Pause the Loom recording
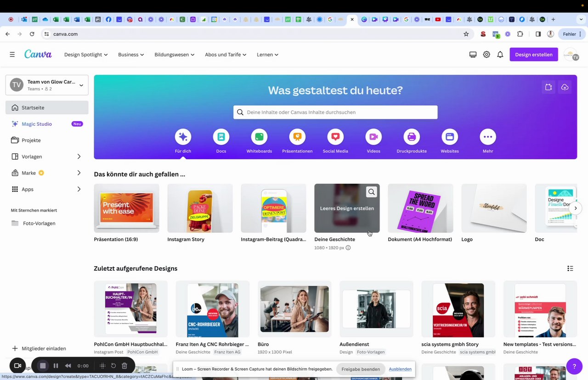 [x=56, y=366]
